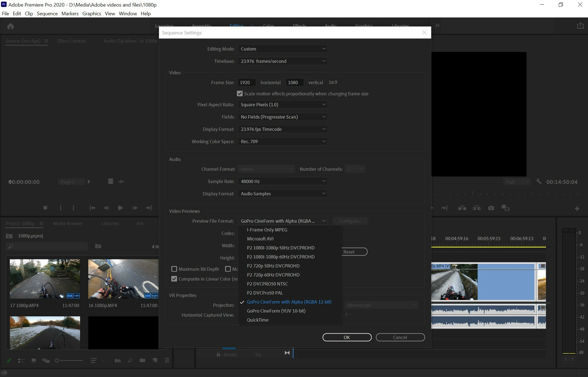Open the Timebase dropdown
This screenshot has height=377, width=588.
pyautogui.click(x=283, y=61)
